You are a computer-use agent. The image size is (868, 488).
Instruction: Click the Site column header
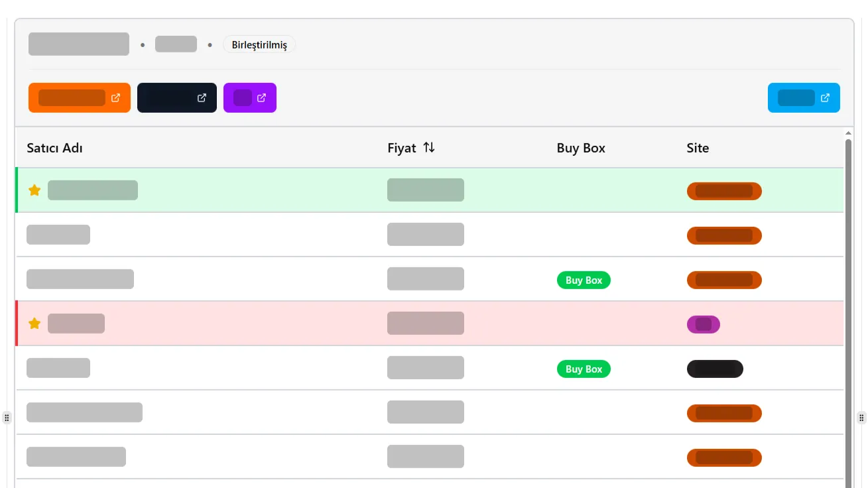(698, 148)
